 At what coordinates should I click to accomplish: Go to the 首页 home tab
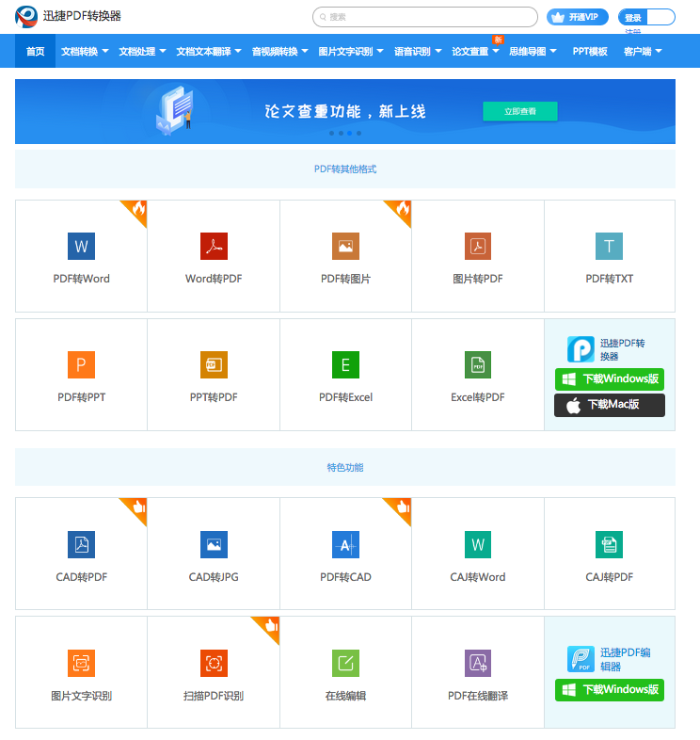point(35,51)
